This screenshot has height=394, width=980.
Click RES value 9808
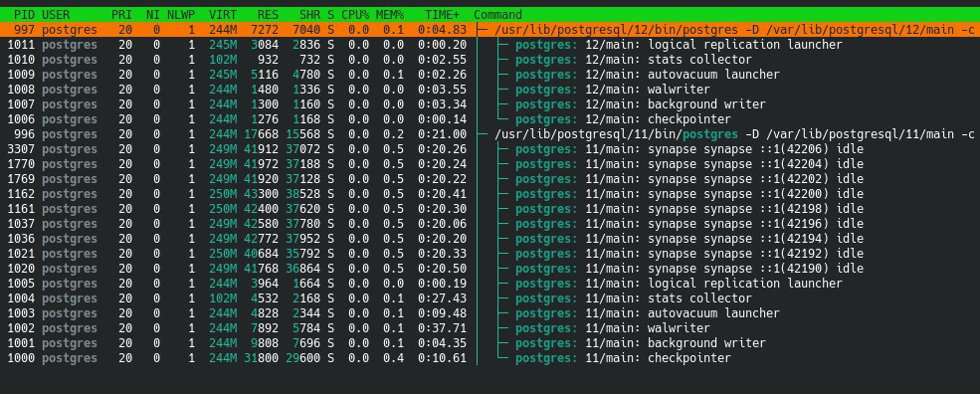point(265,343)
